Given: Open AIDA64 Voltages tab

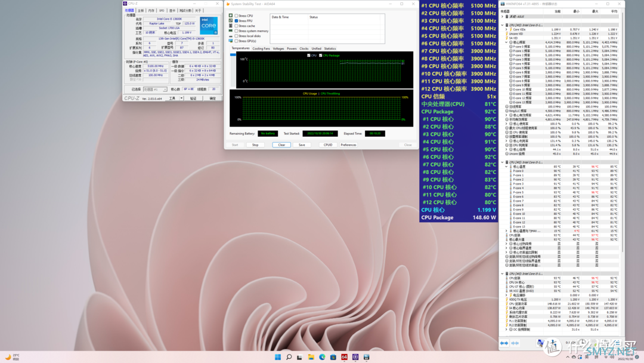Looking at the screenshot, I should click(278, 48).
